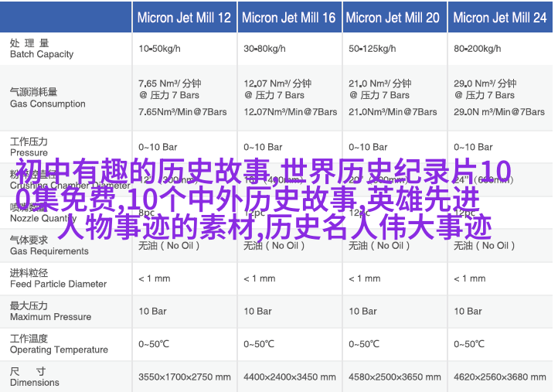Select the Micron Jet Mill 12 column header
Viewport: 558px width, 392px height.
(185, 18)
